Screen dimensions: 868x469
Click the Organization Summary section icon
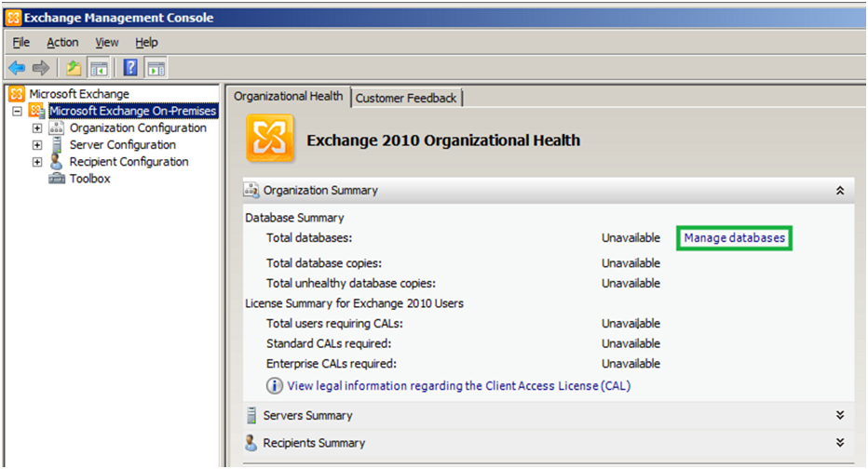click(x=251, y=190)
